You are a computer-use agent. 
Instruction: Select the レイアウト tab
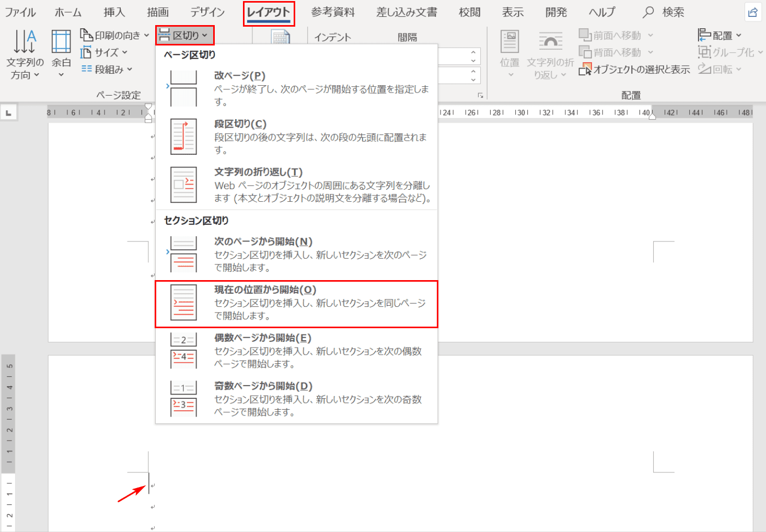269,13
